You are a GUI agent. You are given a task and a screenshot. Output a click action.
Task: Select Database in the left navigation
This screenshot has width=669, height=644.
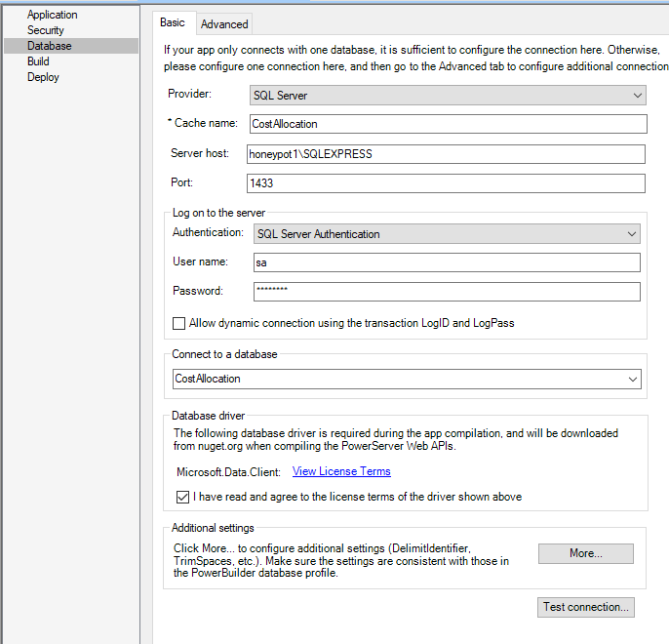50,46
